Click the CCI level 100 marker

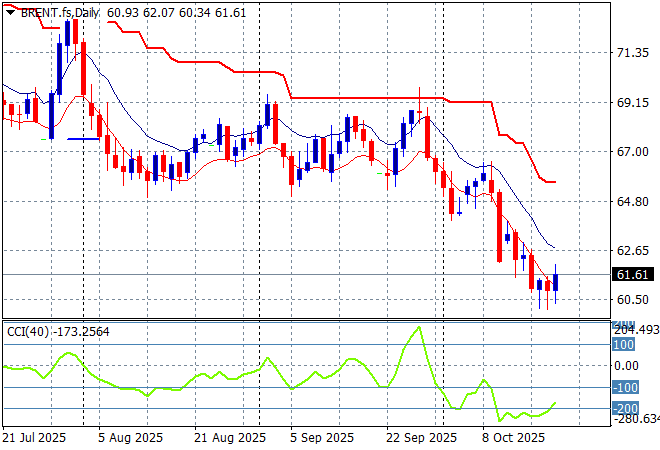pyautogui.click(x=624, y=344)
